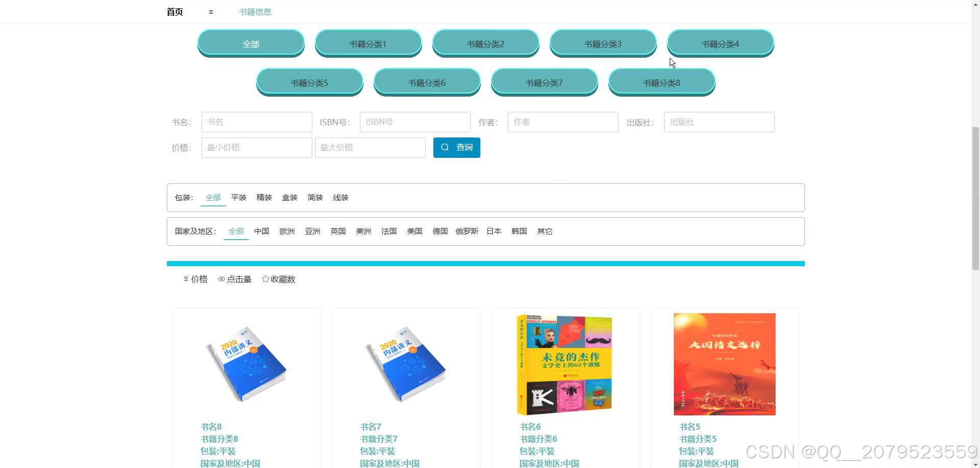The image size is (980, 468).
Task: Select 精装 packaging filter
Action: [x=264, y=197]
